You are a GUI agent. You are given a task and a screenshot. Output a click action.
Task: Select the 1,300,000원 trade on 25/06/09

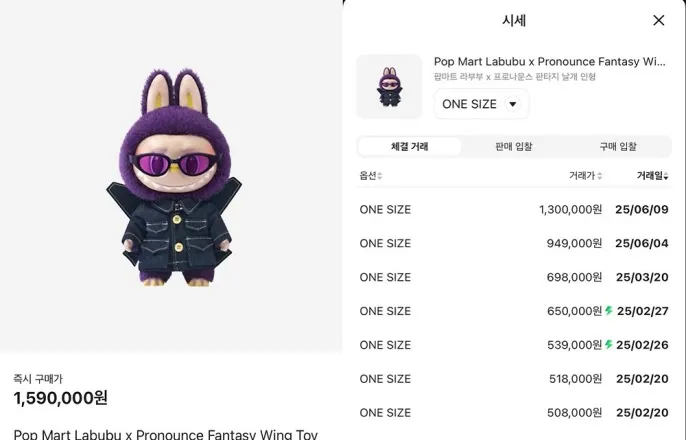(514, 210)
